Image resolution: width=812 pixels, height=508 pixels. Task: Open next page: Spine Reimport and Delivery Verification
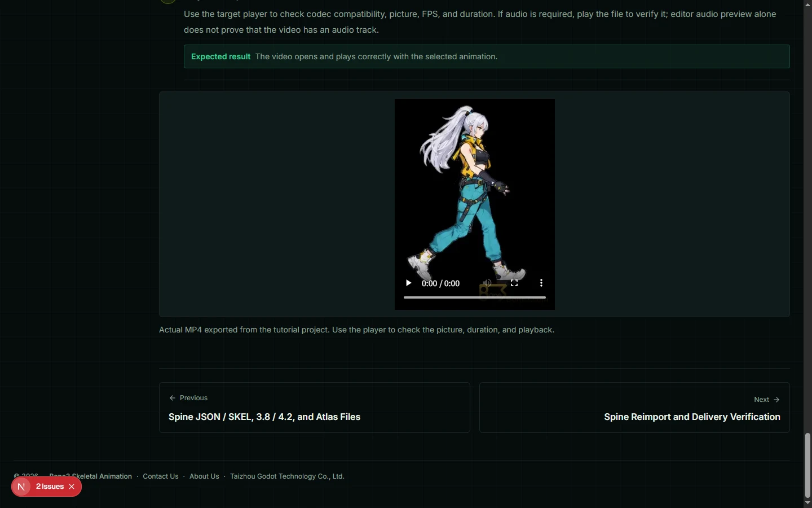[x=634, y=408]
